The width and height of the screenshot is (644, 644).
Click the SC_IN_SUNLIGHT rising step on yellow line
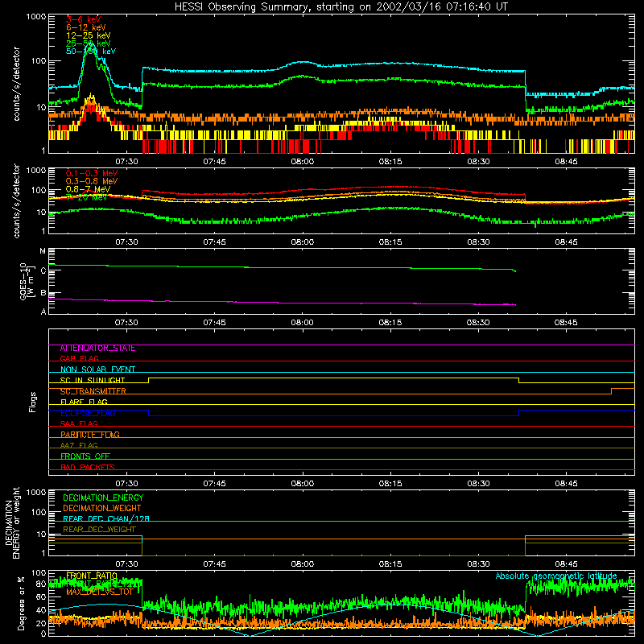click(149, 380)
